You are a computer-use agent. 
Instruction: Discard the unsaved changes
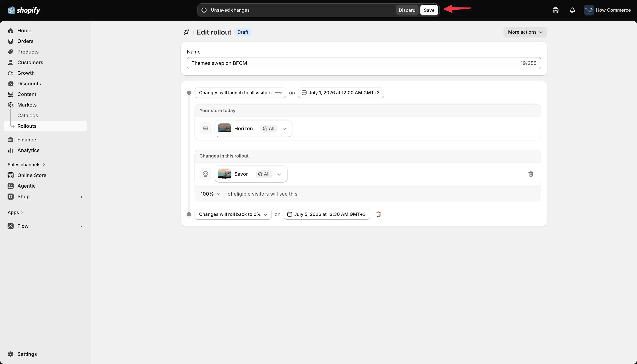(x=407, y=10)
